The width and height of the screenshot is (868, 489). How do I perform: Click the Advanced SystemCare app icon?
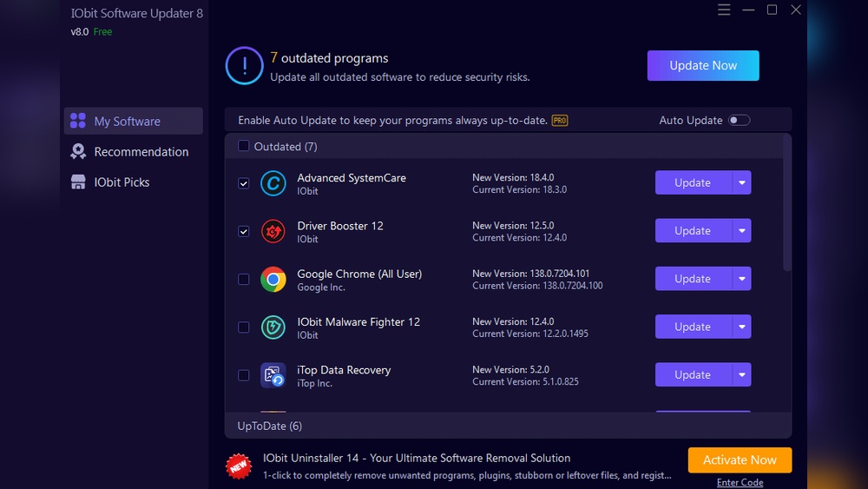click(273, 183)
